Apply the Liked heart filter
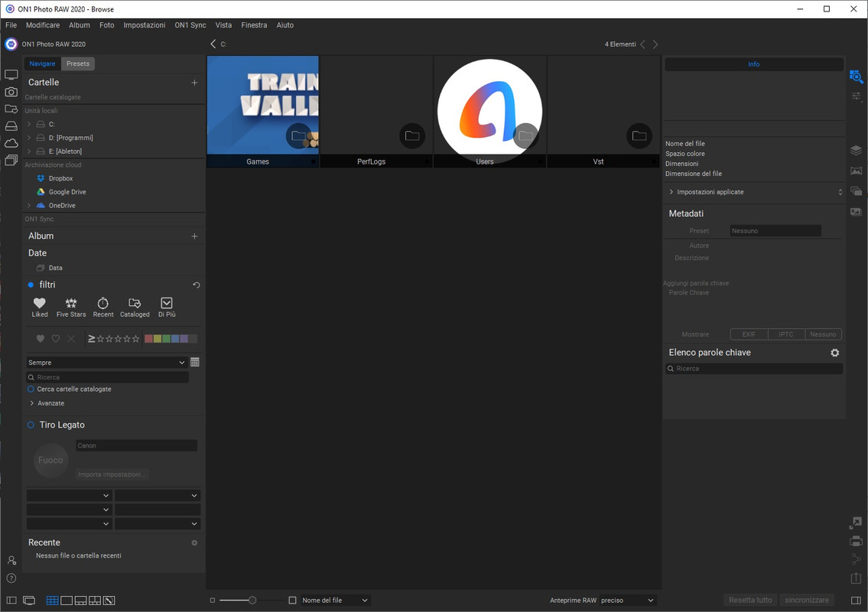868x612 pixels. [39, 308]
